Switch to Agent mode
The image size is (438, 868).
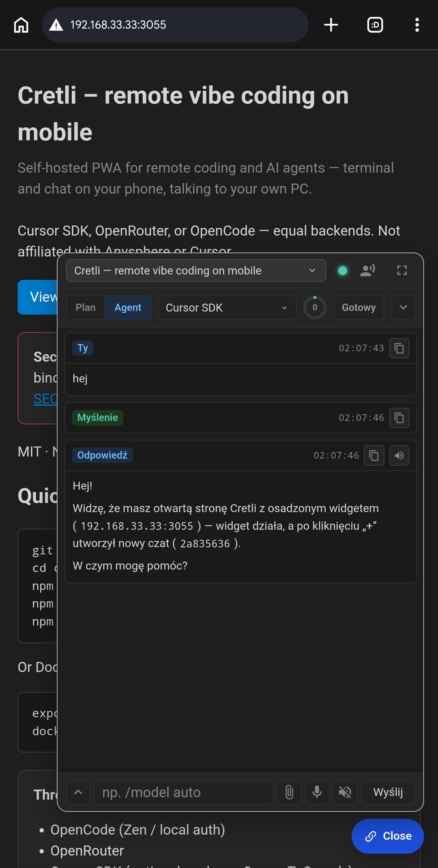point(128,308)
